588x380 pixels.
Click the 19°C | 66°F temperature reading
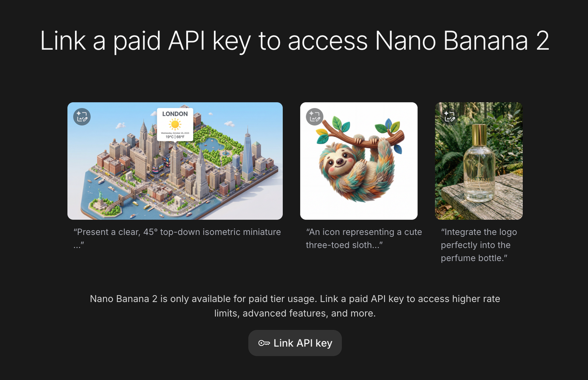[x=175, y=136]
